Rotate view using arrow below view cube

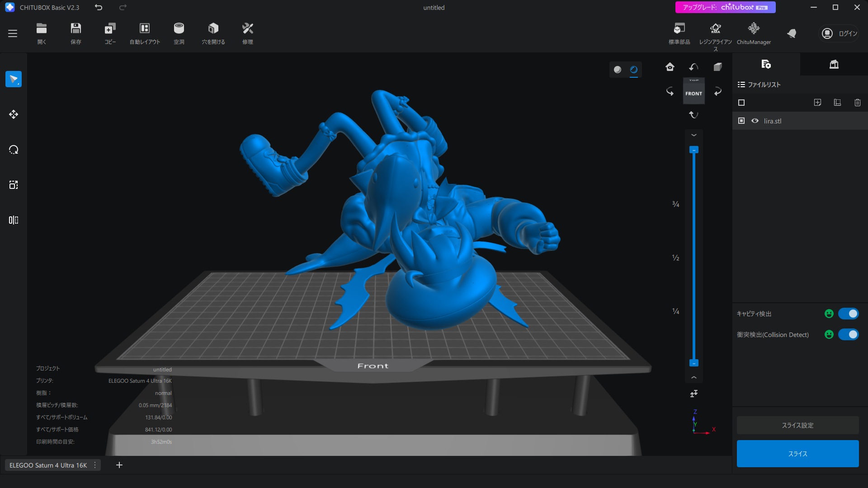[x=694, y=115]
